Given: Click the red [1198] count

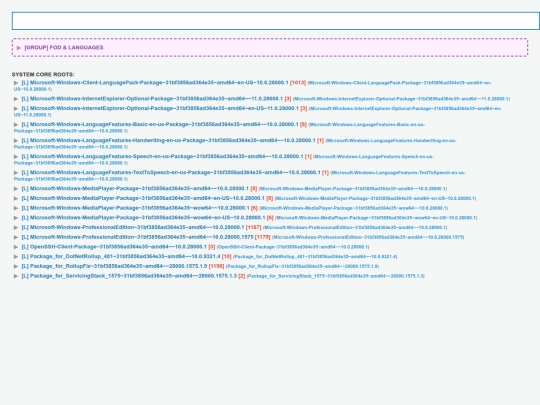Looking at the screenshot, I should pyautogui.click(x=216, y=266).
